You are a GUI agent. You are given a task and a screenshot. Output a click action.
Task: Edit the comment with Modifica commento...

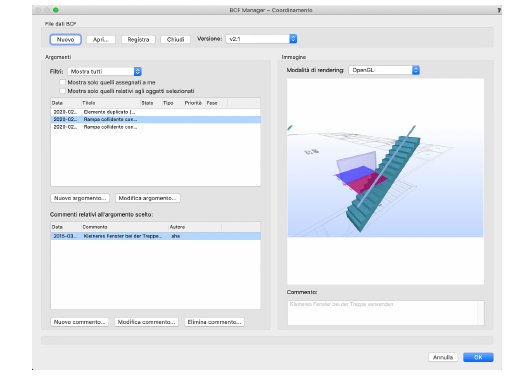pos(146,322)
